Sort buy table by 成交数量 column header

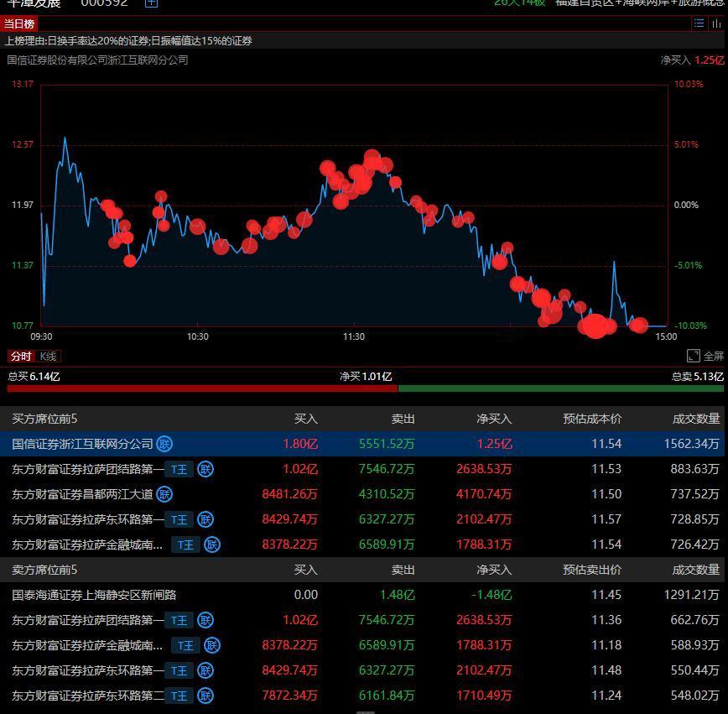click(695, 419)
